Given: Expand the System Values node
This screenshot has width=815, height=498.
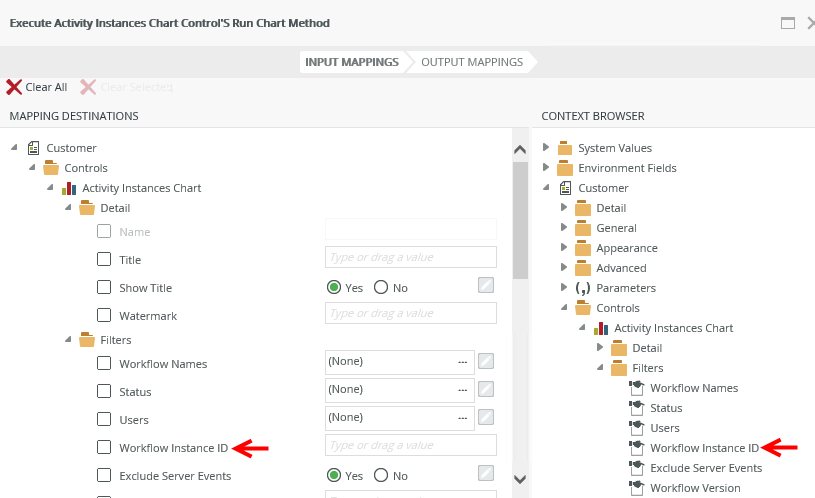Looking at the screenshot, I should coord(546,148).
